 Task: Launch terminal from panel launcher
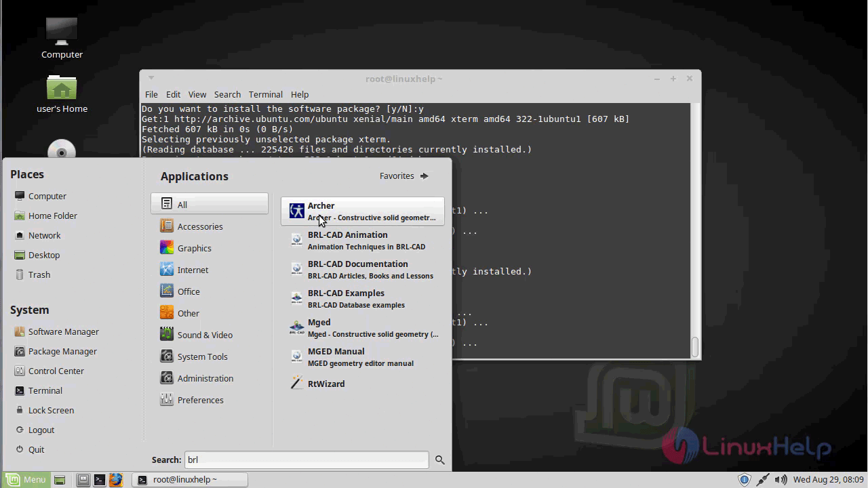click(x=100, y=480)
